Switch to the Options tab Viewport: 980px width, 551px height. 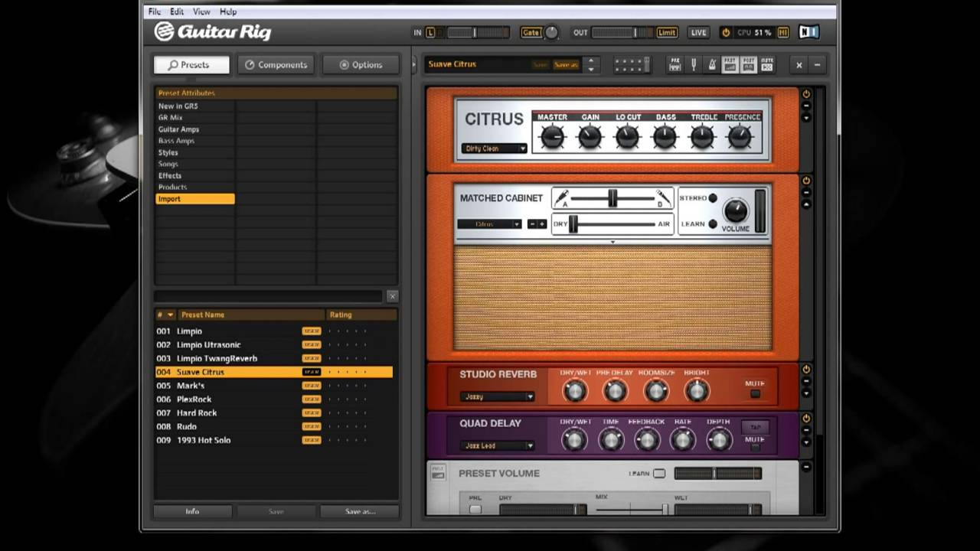coord(361,65)
